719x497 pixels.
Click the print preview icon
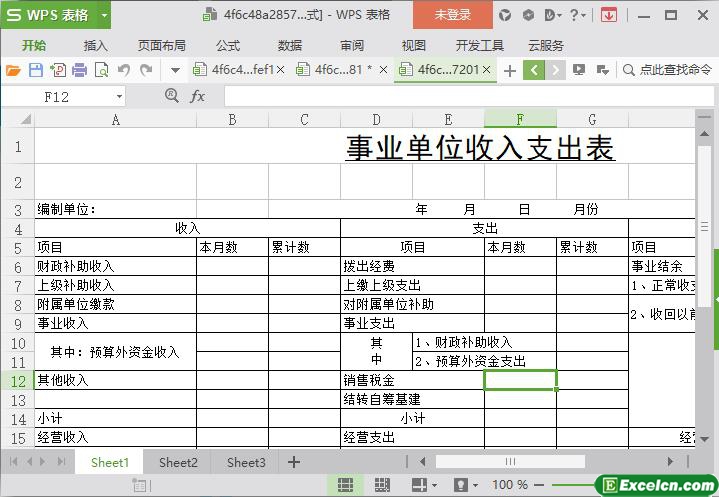pos(101,70)
